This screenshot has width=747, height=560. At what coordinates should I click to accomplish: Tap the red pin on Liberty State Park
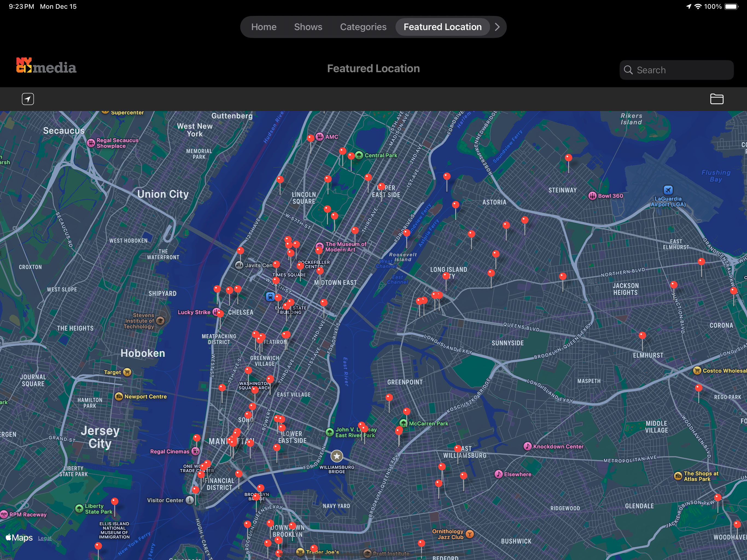115,501
